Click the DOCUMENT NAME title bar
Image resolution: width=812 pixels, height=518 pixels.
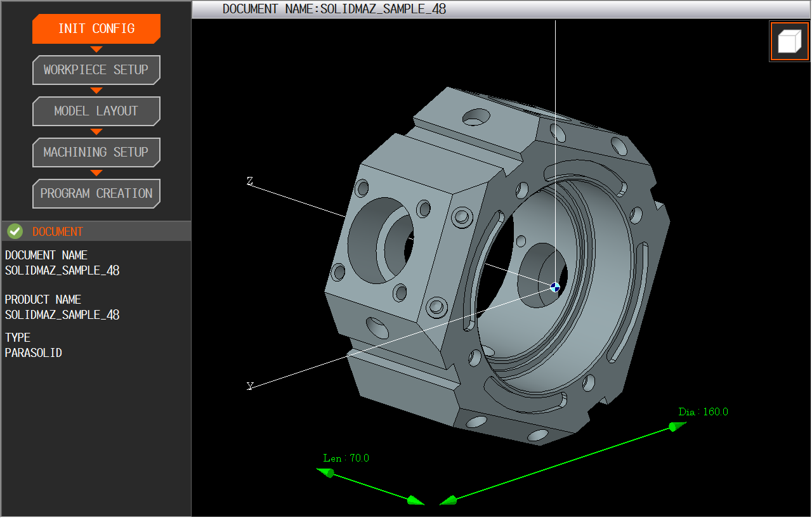coord(334,9)
